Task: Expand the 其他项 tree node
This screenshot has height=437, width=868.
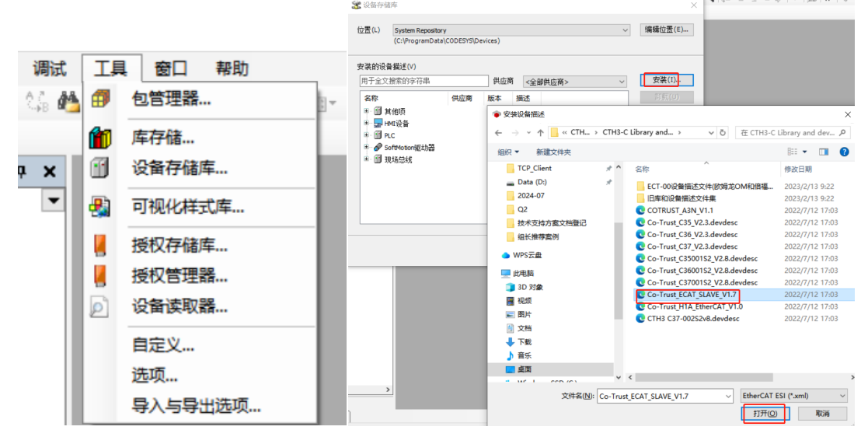Action: [366, 110]
